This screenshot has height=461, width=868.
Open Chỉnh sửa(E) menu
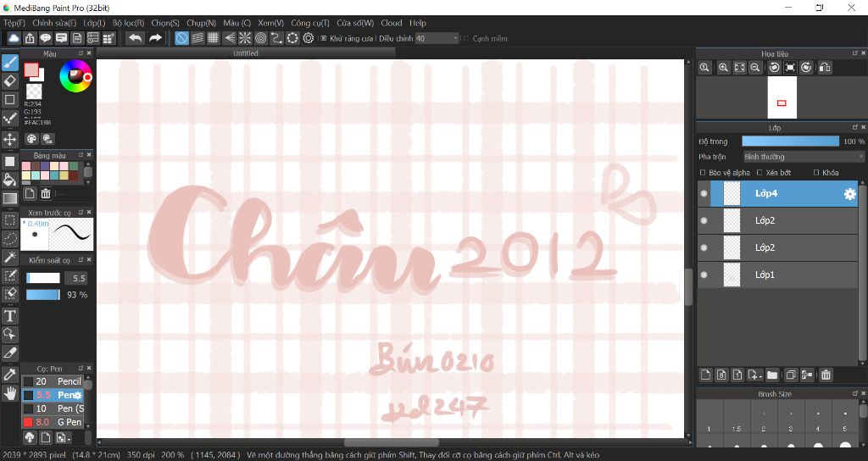click(54, 23)
